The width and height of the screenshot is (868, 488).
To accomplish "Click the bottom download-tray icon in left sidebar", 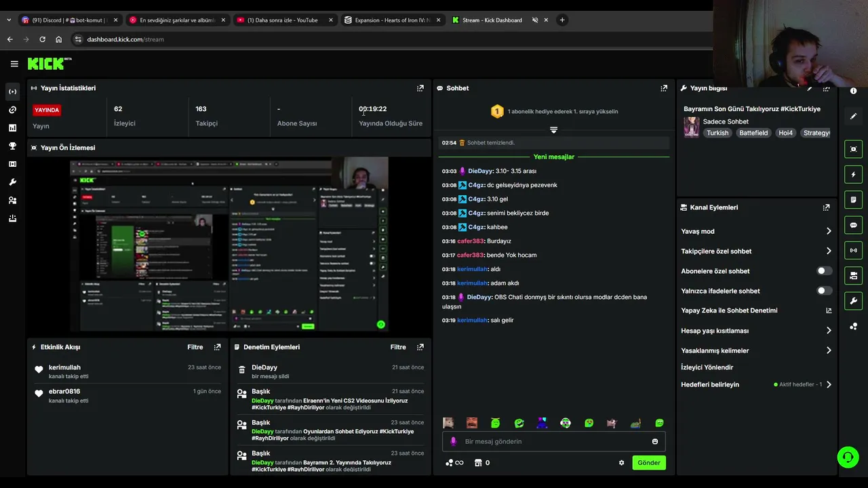I will pos(12,218).
